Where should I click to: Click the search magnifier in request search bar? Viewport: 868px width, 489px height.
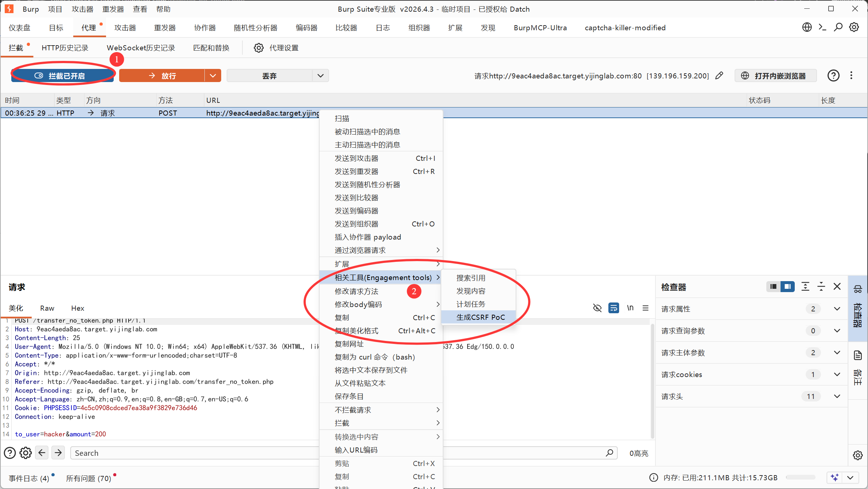pos(609,453)
